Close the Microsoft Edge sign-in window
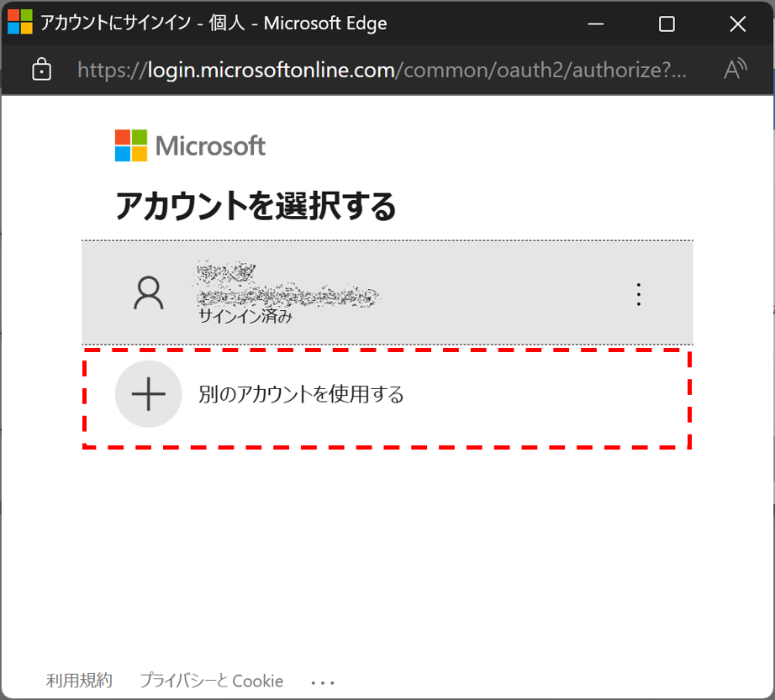This screenshot has width=775, height=700. point(737,24)
